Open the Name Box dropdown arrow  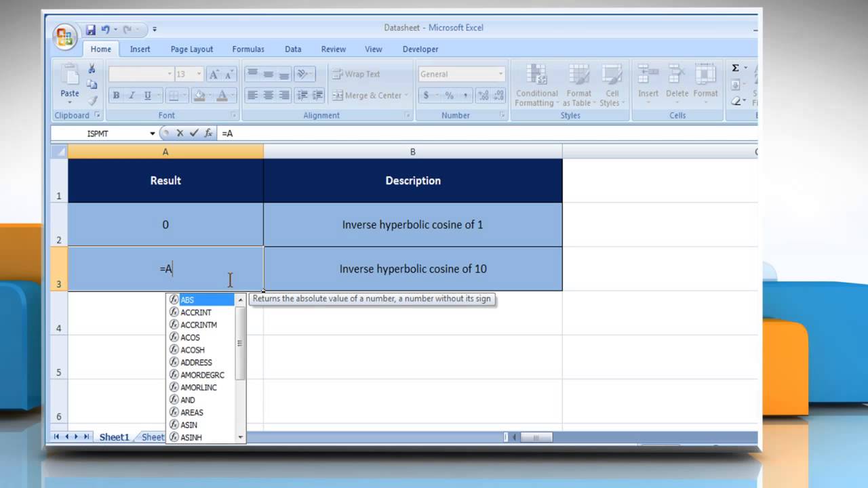point(153,134)
